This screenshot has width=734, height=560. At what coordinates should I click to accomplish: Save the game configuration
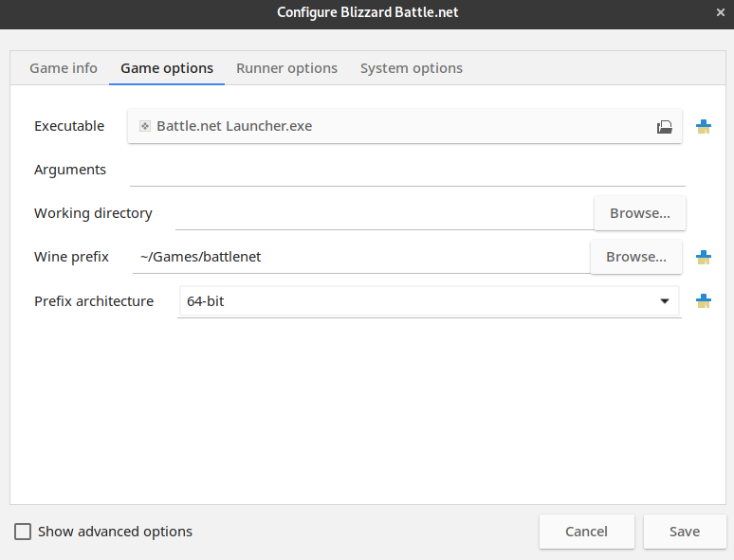(685, 532)
